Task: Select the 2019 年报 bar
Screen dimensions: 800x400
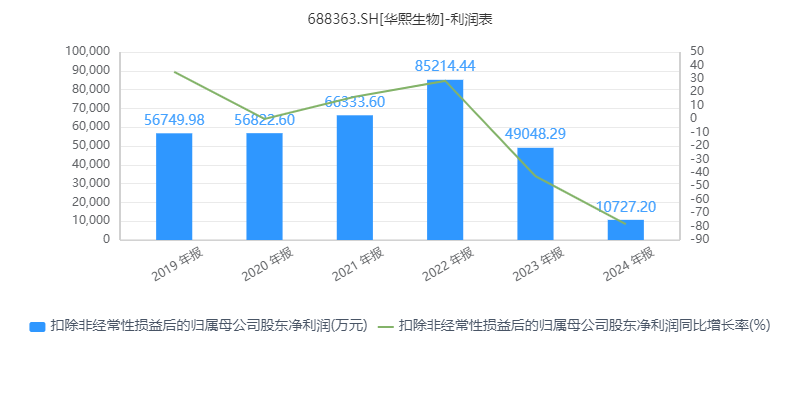Action: (174, 186)
